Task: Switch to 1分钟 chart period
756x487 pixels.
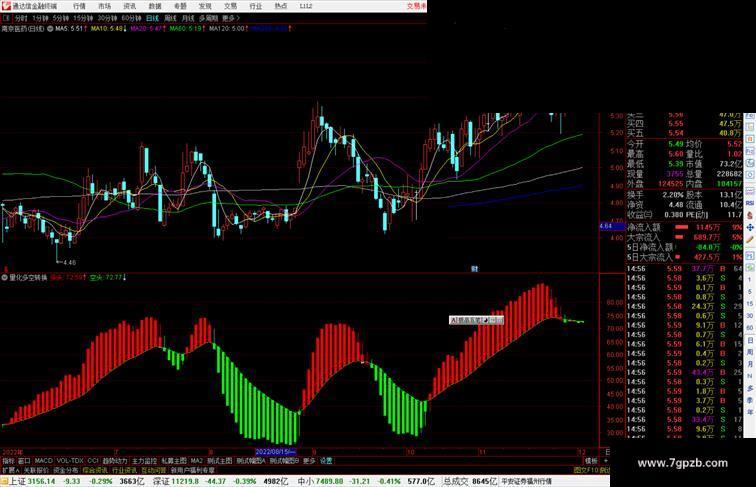Action: pyautogui.click(x=40, y=18)
